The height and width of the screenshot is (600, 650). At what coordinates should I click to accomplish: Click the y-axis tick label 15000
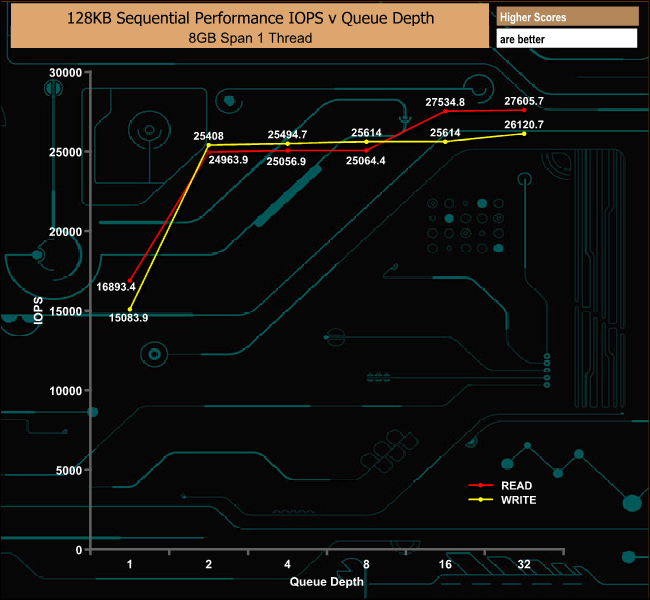tap(65, 311)
